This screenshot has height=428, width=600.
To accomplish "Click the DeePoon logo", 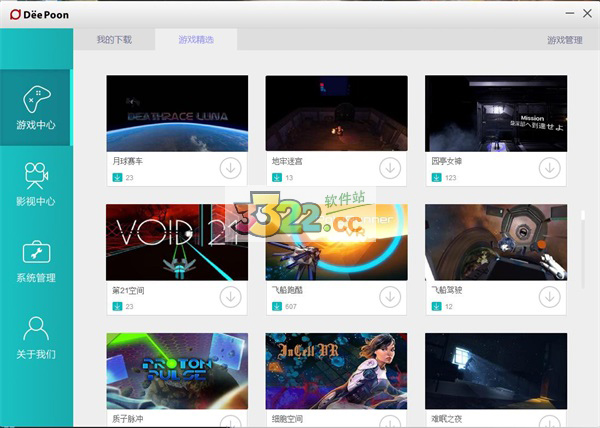I will coord(39,15).
